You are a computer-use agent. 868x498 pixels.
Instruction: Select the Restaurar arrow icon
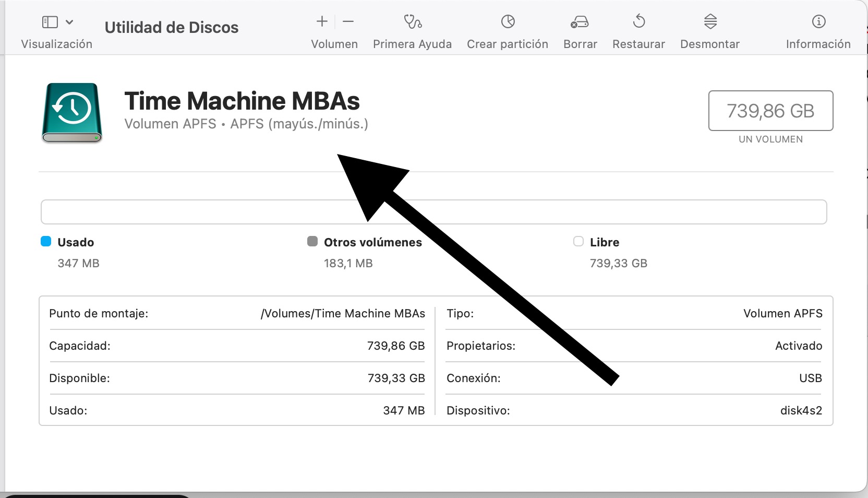(x=638, y=21)
